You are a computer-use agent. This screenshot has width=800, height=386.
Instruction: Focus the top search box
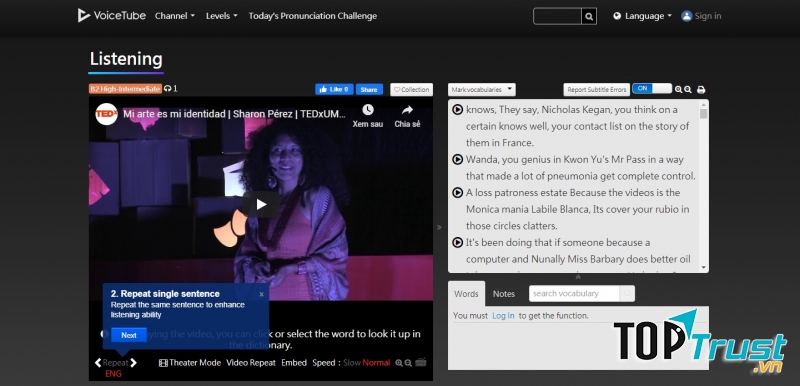click(x=557, y=16)
